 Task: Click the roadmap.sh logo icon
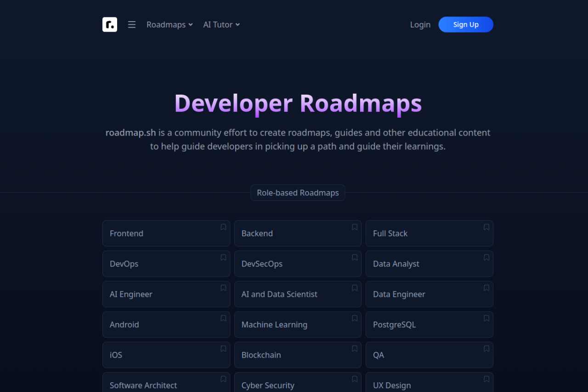tap(110, 24)
